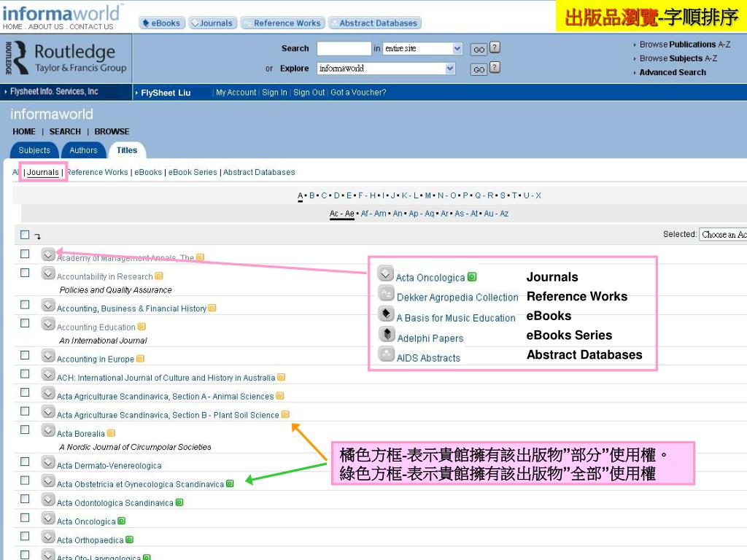Image resolution: width=747 pixels, height=560 pixels.
Task: Open BROWSE in the informaworld menu
Action: tap(112, 131)
